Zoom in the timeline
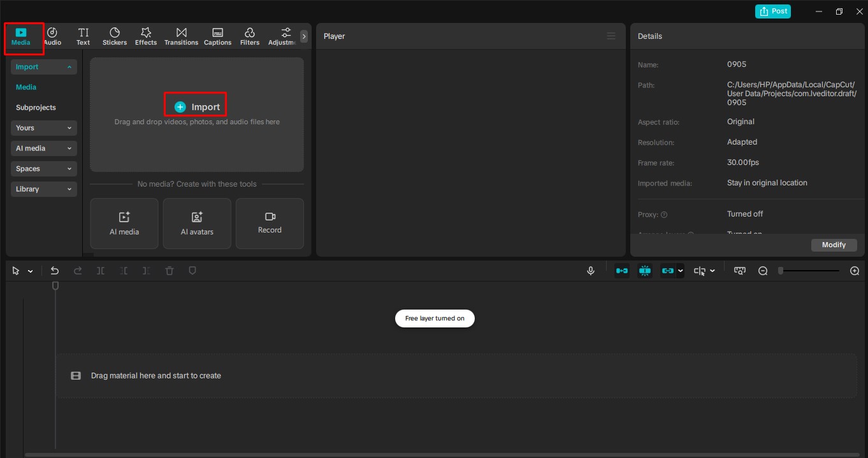The width and height of the screenshot is (868, 458). [855, 271]
